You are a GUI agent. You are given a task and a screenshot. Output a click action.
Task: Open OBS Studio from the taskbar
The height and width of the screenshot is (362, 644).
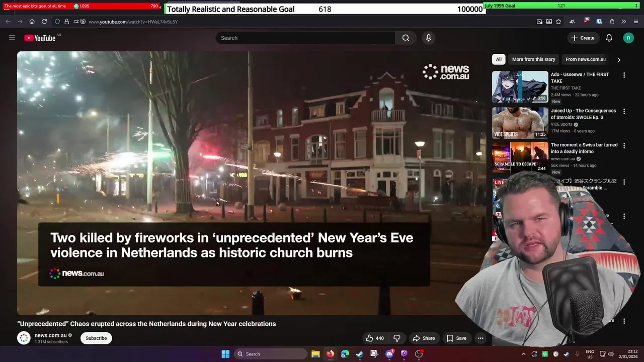pyautogui.click(x=419, y=354)
